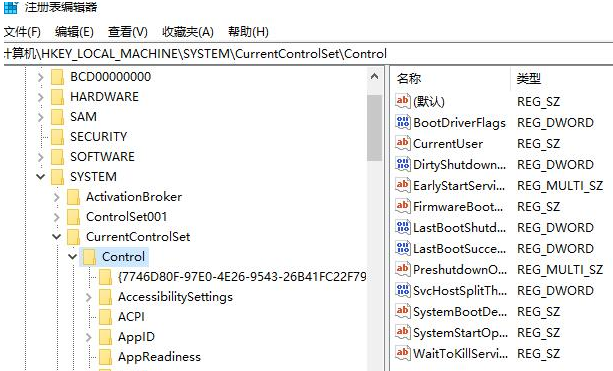Screen dimensions: 613x371
Task: Select the SOFTWARE folder icon
Action: tap(57, 157)
